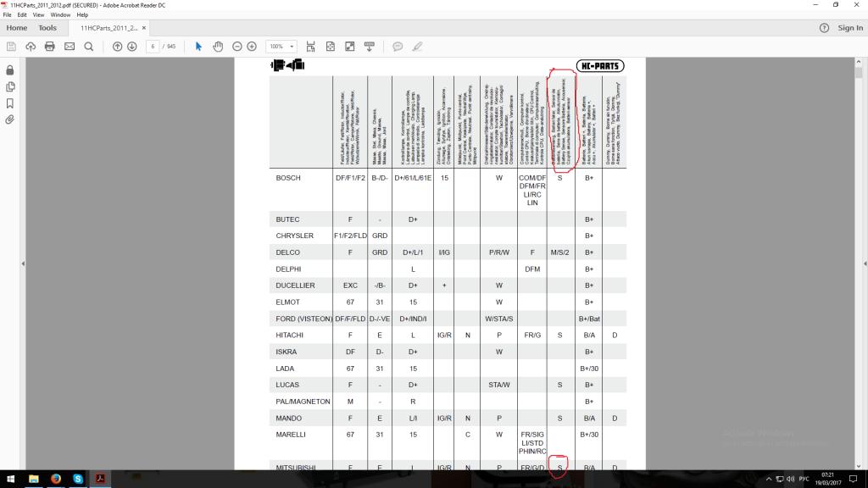Open the Find text magnifier icon
The width and height of the screenshot is (868, 488).
(x=88, y=47)
